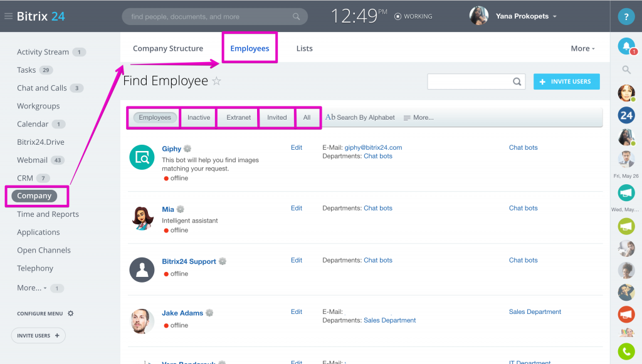
Task: Select the All filter
Action: click(307, 117)
